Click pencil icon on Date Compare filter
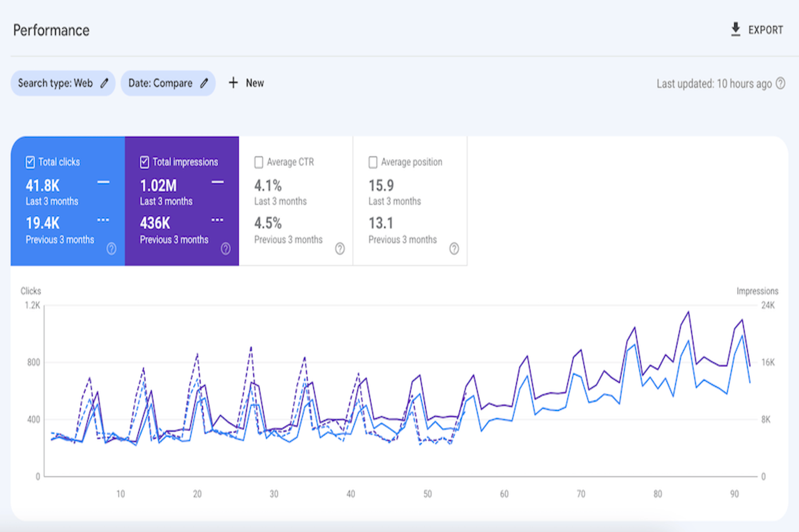799x532 pixels. 204,83
